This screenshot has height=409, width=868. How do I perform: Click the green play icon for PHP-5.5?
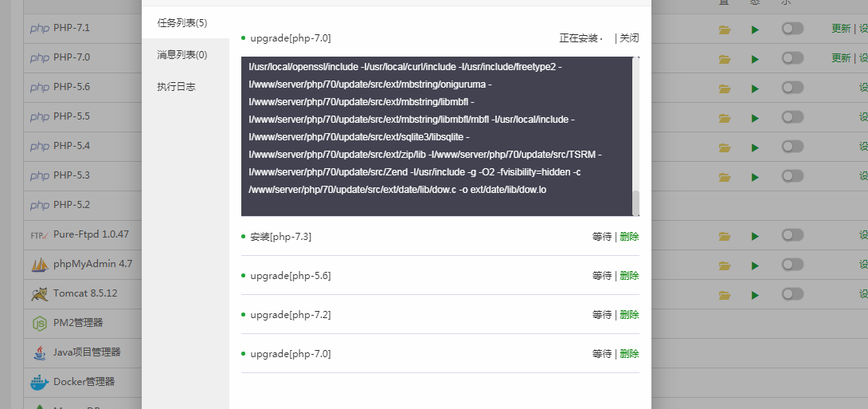tap(755, 117)
